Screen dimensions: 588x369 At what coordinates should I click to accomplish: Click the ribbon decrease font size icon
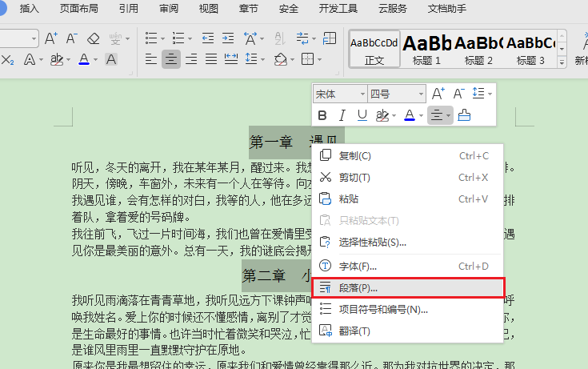click(72, 38)
